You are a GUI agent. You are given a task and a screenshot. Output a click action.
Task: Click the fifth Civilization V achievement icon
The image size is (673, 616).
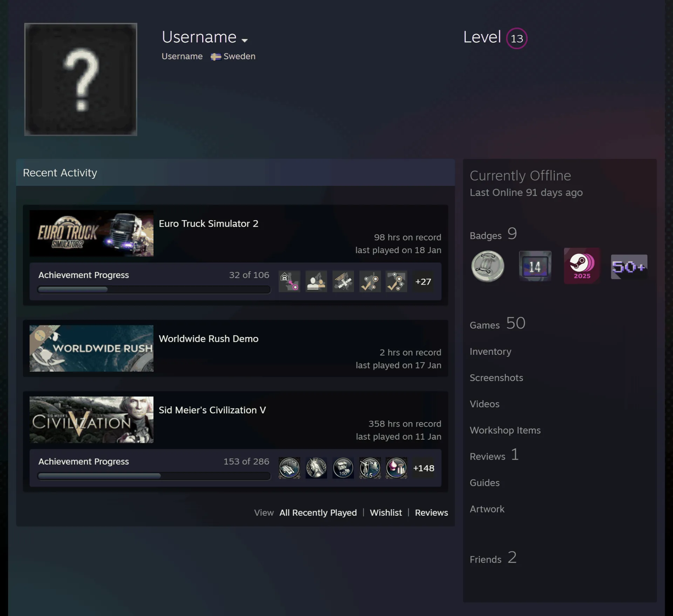(396, 468)
